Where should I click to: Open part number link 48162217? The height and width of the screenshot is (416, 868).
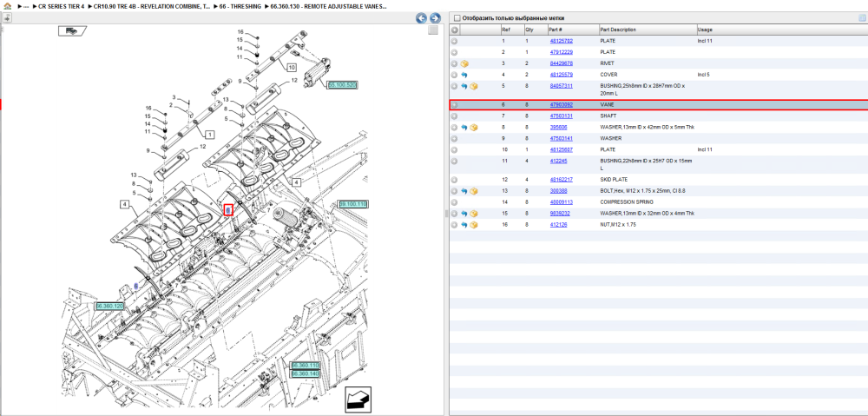[561, 180]
